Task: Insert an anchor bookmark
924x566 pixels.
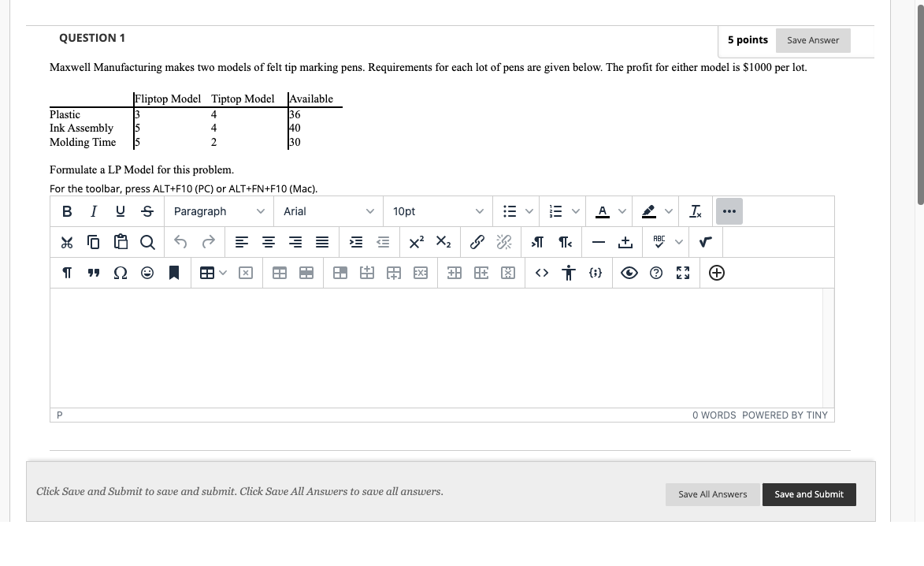Action: pos(174,273)
